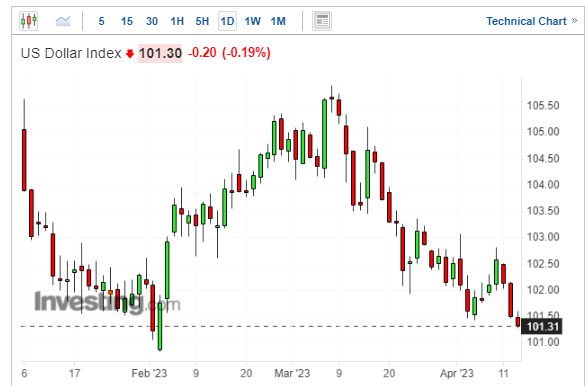Click the 105.50 price axis label
588x386 pixels.
tap(543, 105)
